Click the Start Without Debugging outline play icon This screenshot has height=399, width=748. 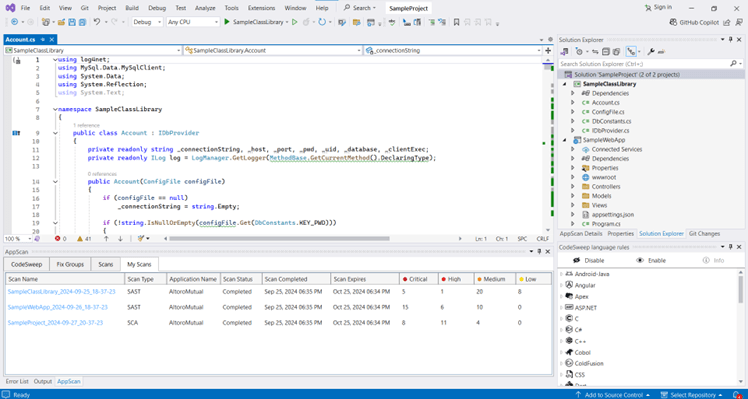pyautogui.click(x=294, y=22)
